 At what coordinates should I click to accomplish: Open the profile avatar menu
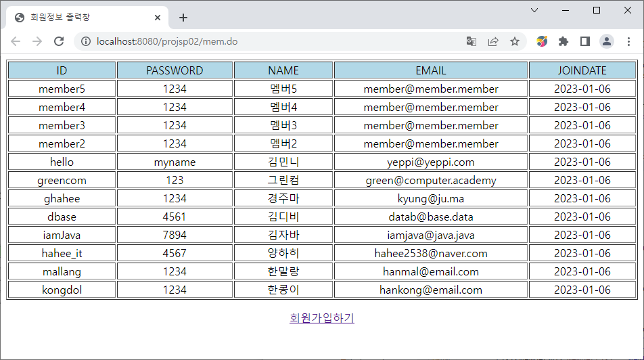click(607, 41)
